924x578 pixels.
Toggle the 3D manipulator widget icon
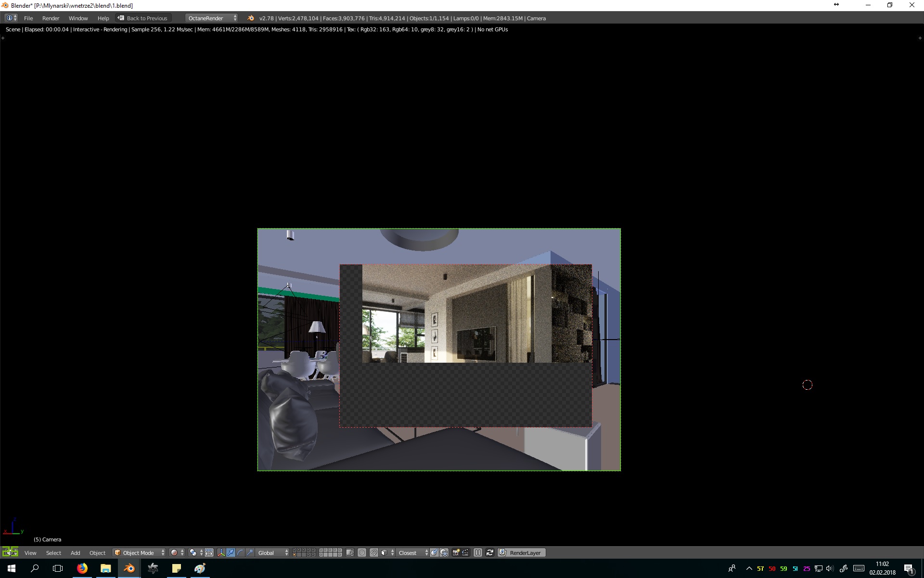pos(221,552)
